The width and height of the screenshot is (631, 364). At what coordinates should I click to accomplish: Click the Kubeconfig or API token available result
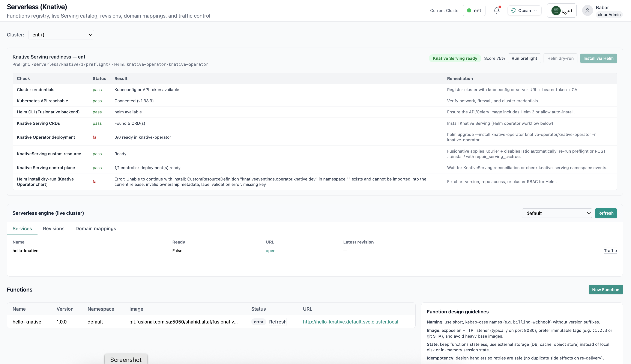(147, 90)
